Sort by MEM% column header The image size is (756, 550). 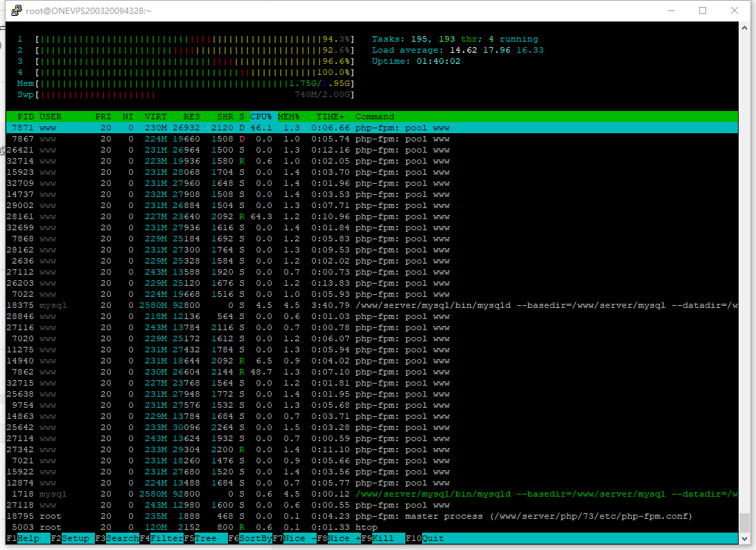(x=289, y=117)
